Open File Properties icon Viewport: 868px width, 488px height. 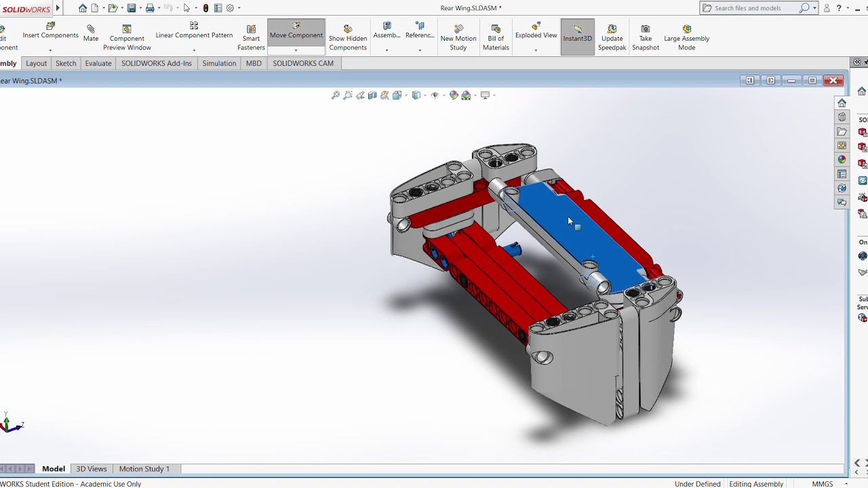tap(218, 8)
